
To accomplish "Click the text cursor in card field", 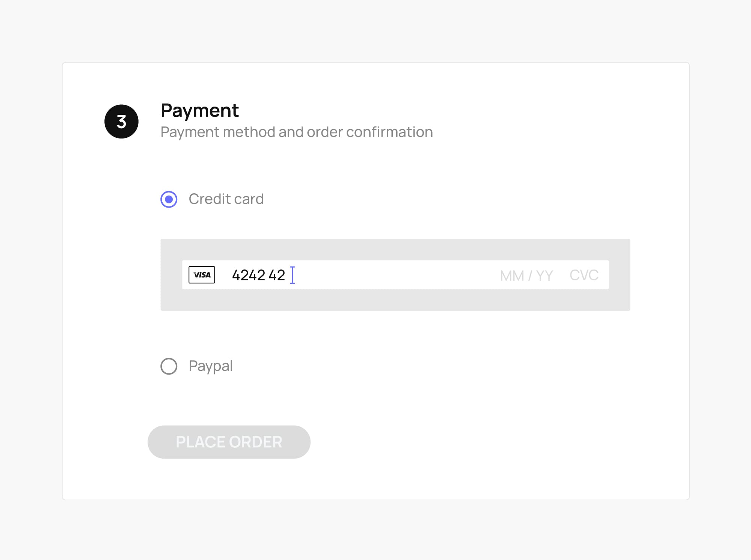I will point(293,275).
